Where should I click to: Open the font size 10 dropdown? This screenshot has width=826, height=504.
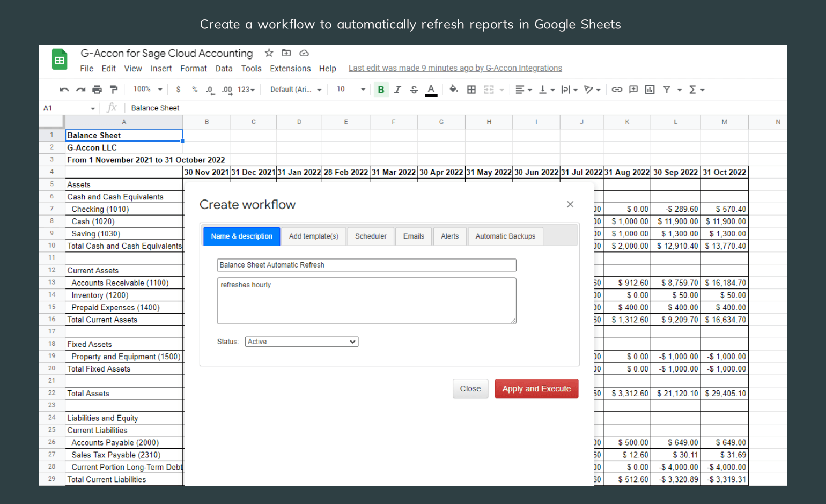tap(351, 89)
